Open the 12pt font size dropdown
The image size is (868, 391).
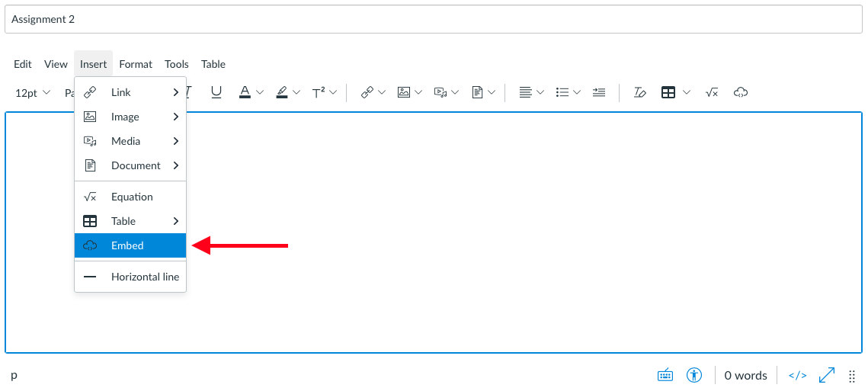pos(32,92)
